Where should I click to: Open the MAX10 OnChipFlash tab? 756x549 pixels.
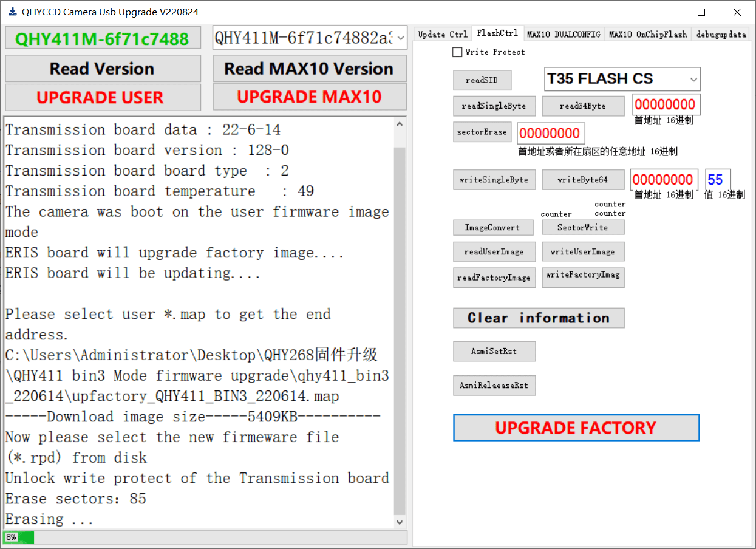(648, 35)
